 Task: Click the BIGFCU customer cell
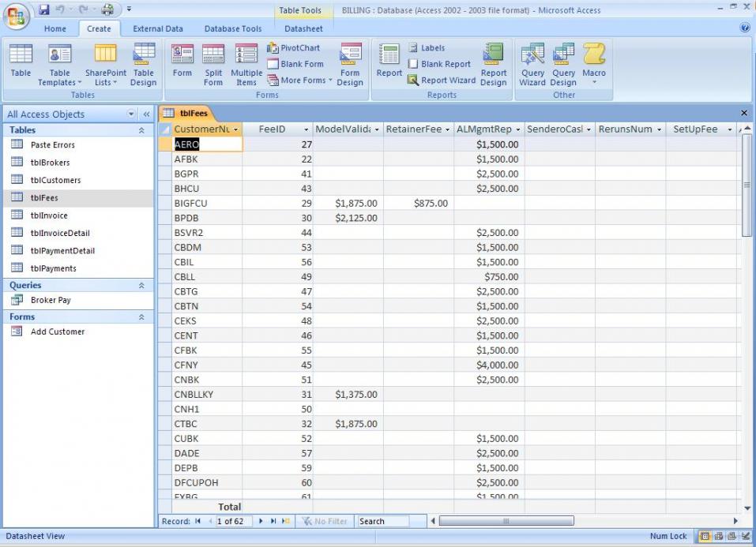(x=207, y=204)
